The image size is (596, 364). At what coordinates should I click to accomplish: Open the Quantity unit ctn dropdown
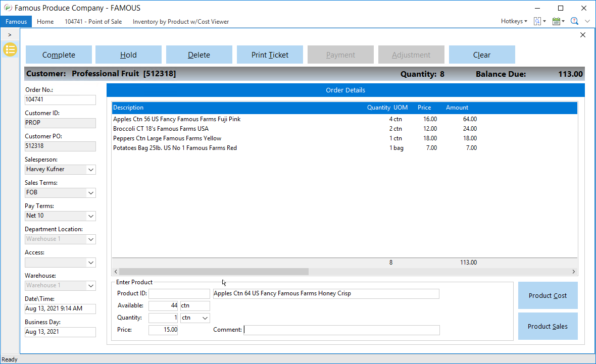(x=205, y=318)
